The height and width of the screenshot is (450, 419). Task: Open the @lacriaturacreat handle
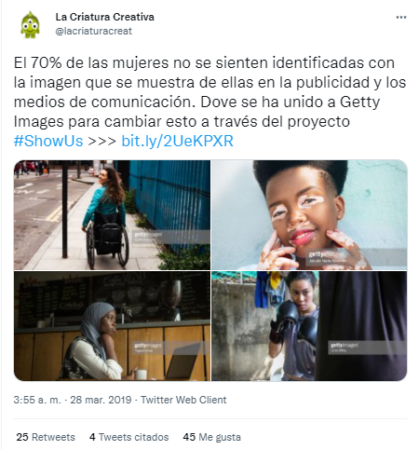click(94, 31)
